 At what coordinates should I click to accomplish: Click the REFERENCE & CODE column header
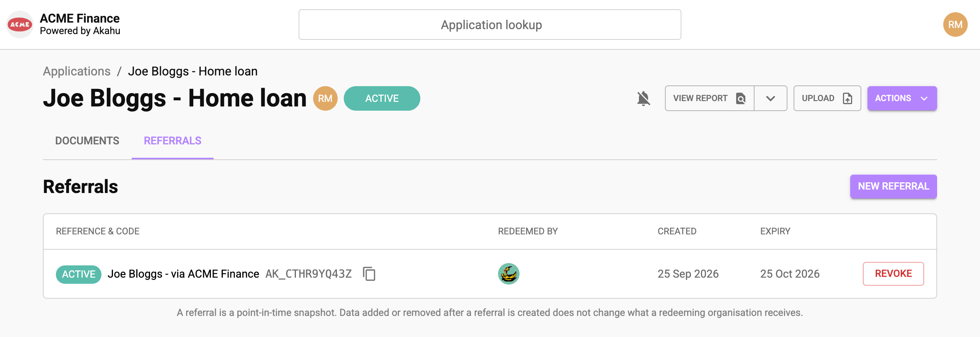[x=98, y=231]
